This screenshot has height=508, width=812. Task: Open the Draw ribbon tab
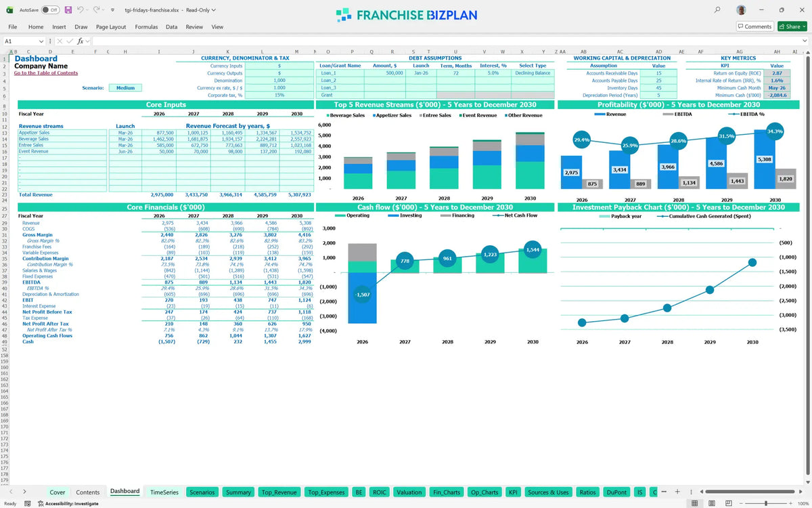point(81,27)
